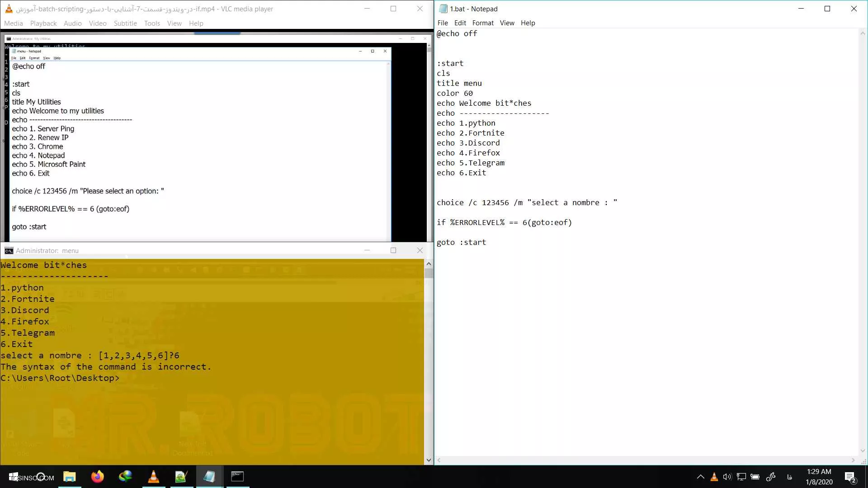
Task: Maximize the VLC media player window
Action: (x=393, y=9)
